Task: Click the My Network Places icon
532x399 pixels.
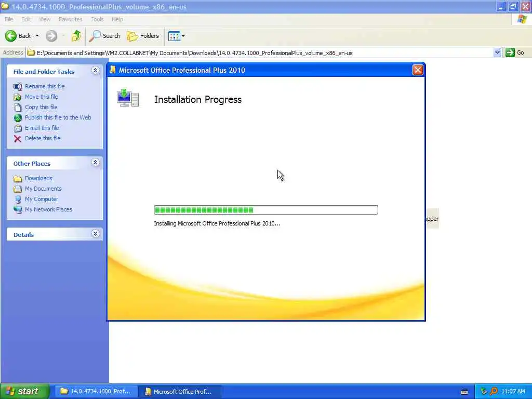Action: pos(18,210)
